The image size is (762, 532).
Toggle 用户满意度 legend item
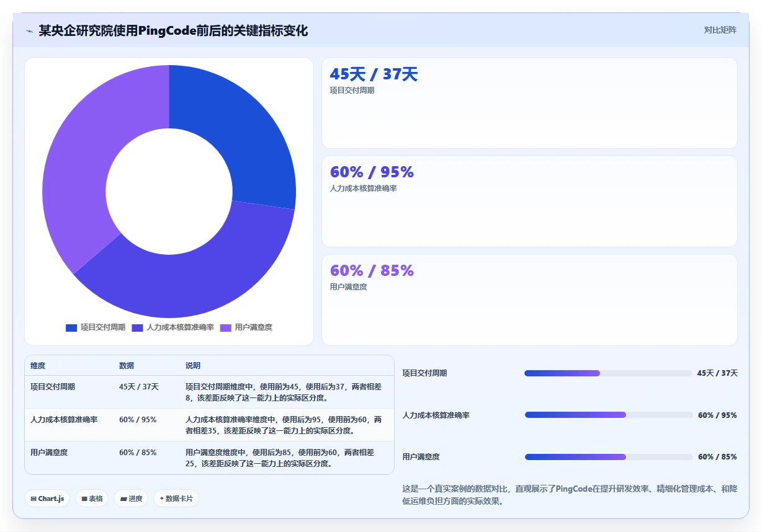246,327
